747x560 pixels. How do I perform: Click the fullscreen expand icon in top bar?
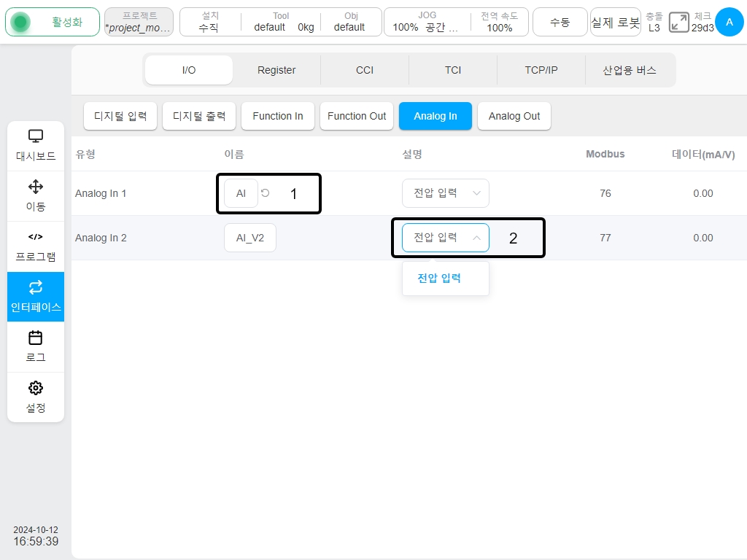click(679, 23)
